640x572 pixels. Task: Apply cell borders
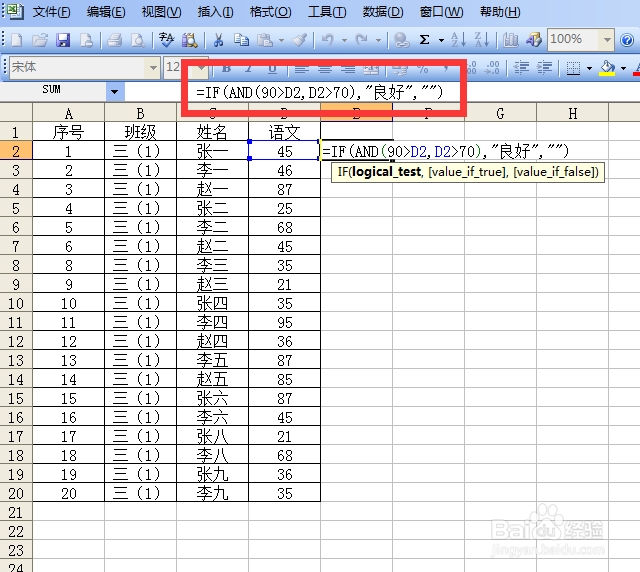click(x=573, y=68)
